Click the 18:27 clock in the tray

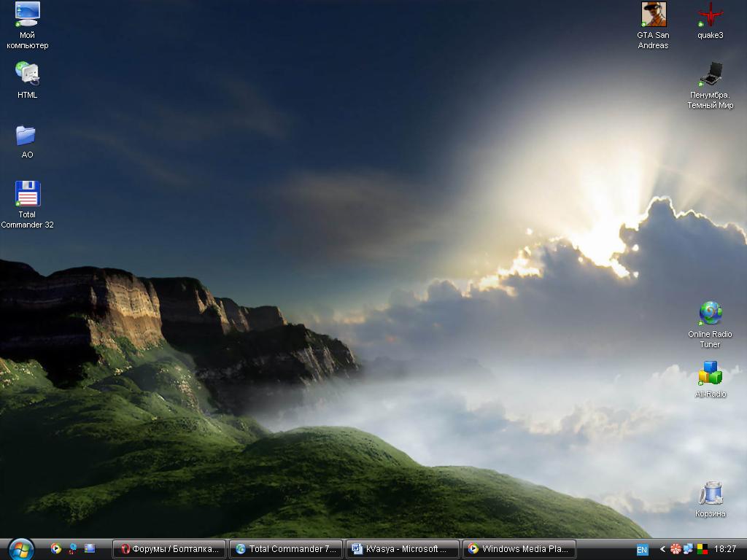725,549
